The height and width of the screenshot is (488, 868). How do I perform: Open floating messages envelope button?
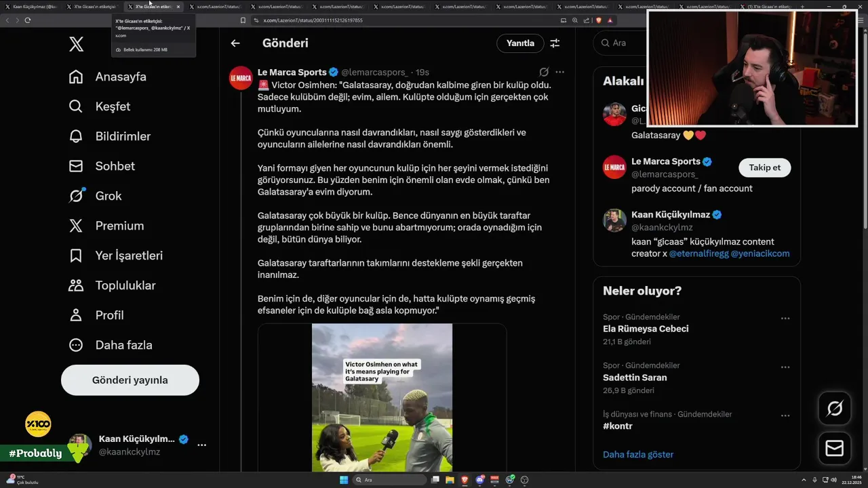point(835,449)
